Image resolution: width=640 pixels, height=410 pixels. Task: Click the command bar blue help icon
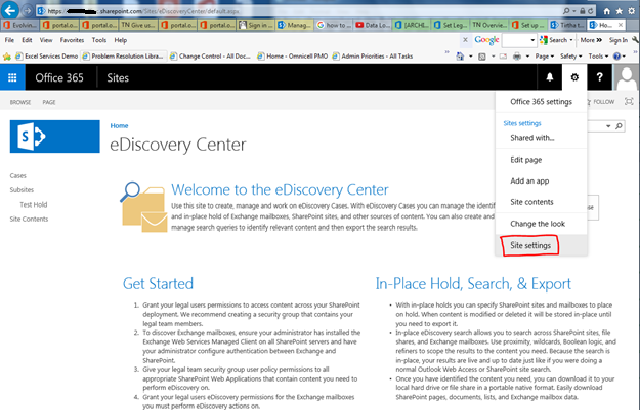[x=617, y=56]
